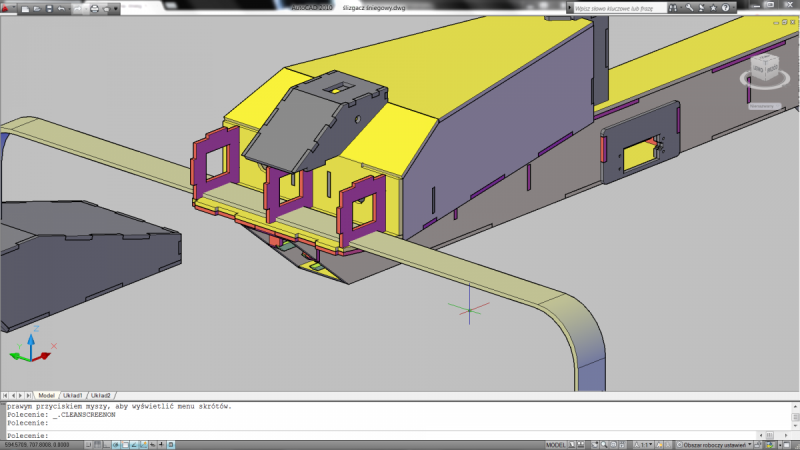Click the Plot printer icon
This screenshot has width=800, height=450.
pyautogui.click(x=94, y=9)
